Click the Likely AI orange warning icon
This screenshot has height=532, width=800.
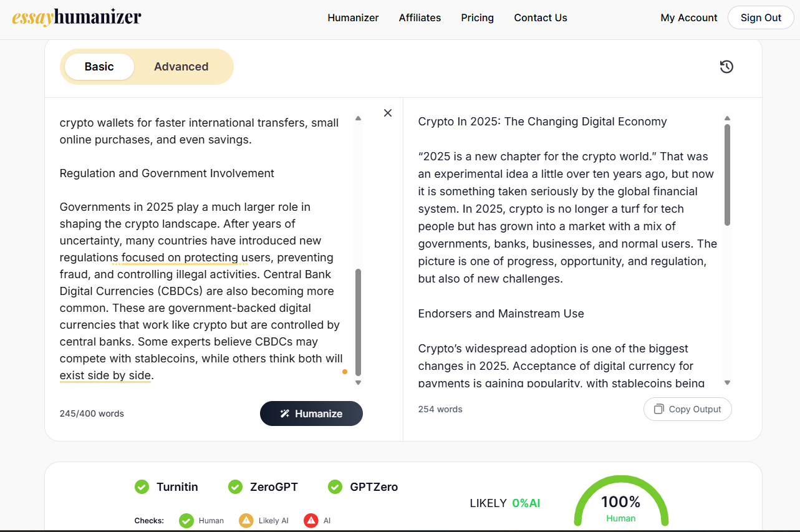(x=246, y=520)
